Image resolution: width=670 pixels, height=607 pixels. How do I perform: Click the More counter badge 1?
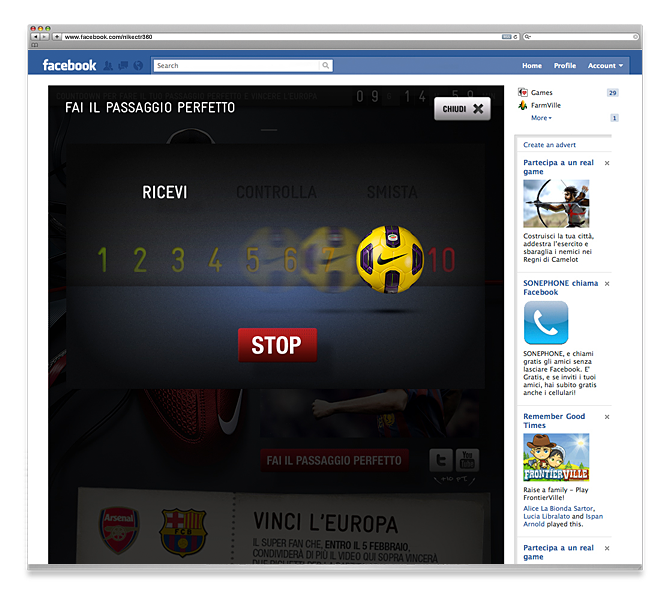[x=614, y=118]
